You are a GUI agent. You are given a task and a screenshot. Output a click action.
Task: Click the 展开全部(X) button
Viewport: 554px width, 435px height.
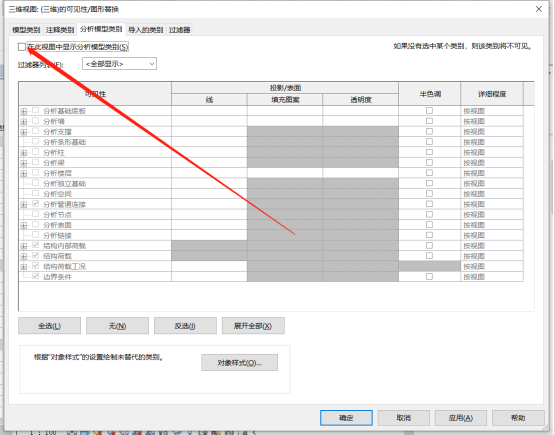pos(253,326)
